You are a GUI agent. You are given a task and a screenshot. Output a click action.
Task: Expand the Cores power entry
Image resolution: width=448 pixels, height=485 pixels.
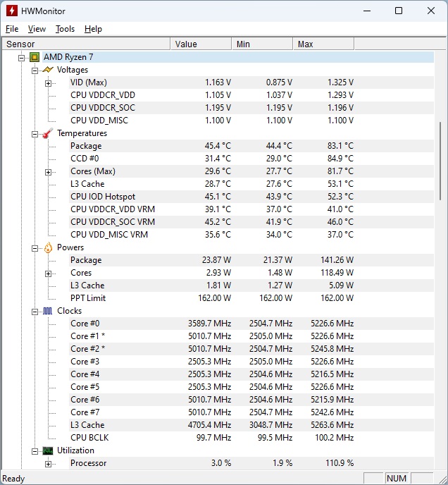[48, 274]
